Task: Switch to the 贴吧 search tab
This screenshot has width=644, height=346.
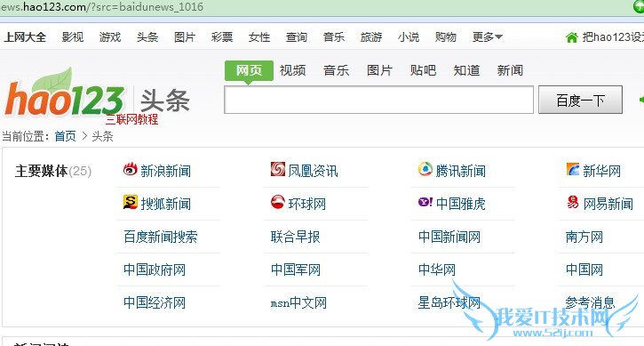Action: (x=423, y=70)
